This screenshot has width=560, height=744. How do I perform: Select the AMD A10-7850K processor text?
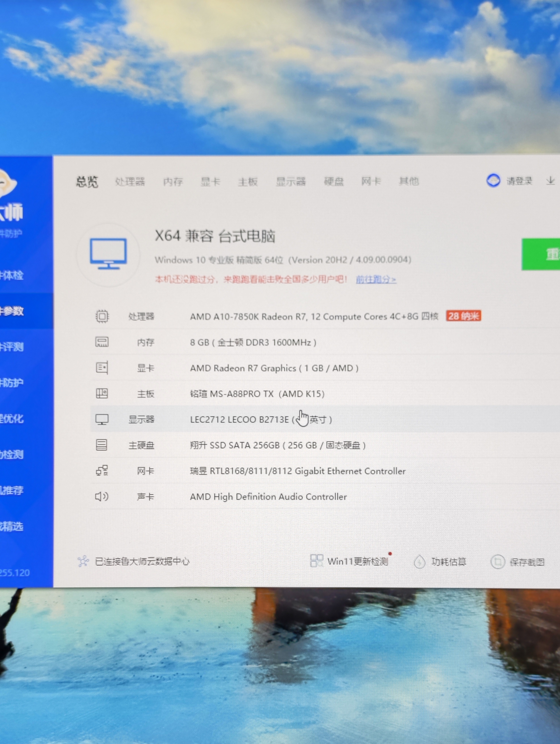point(314,317)
